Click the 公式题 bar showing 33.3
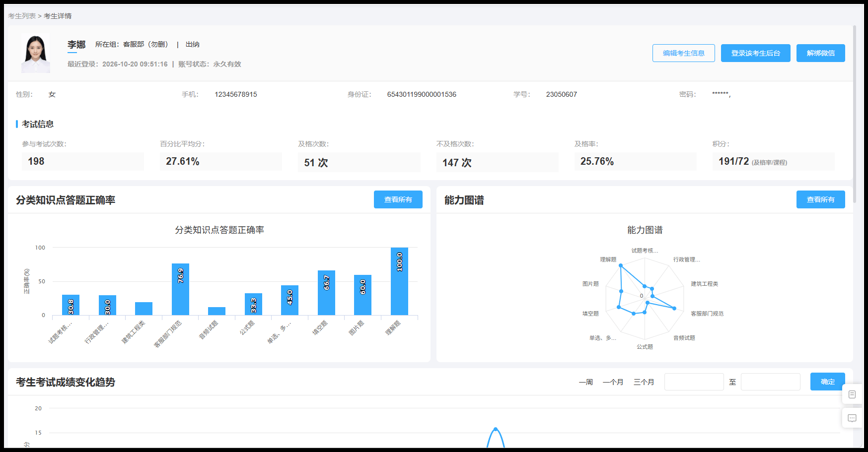Viewport: 868px width, 452px height. tap(253, 304)
